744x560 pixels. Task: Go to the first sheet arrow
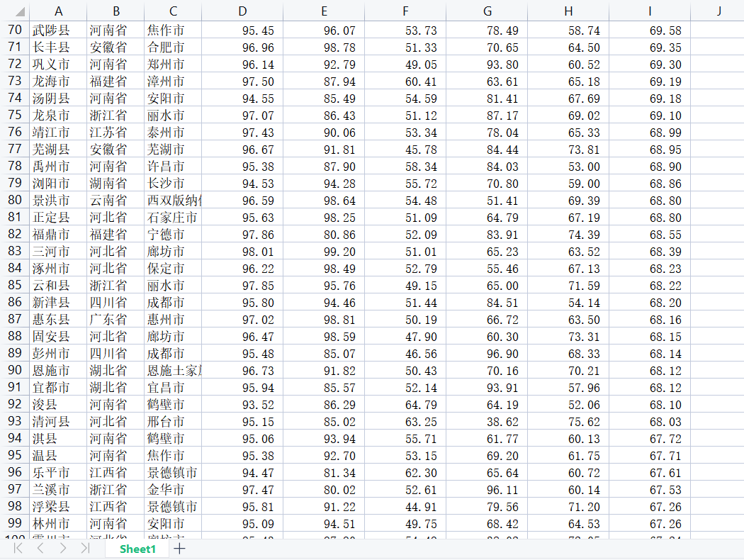(18, 549)
